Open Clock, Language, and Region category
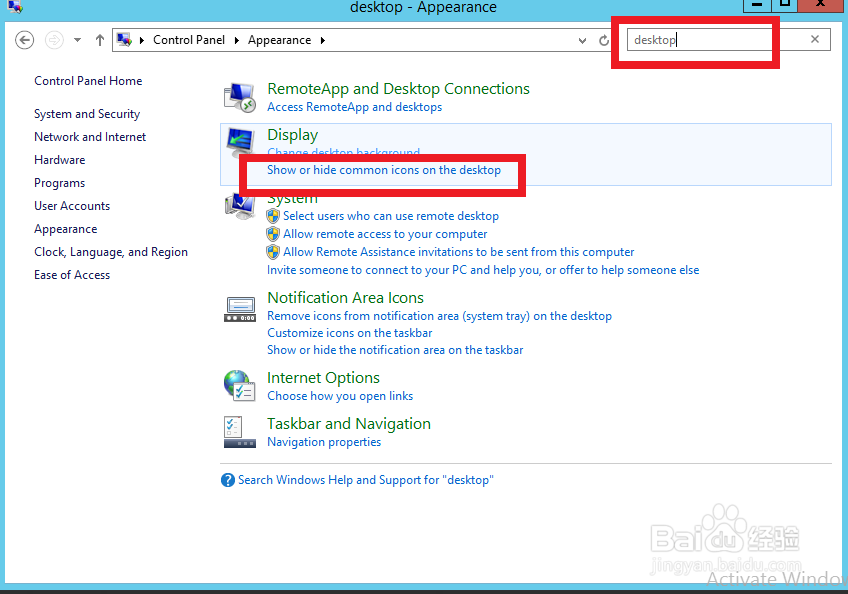Screen dimensions: 848x594 coord(111,252)
